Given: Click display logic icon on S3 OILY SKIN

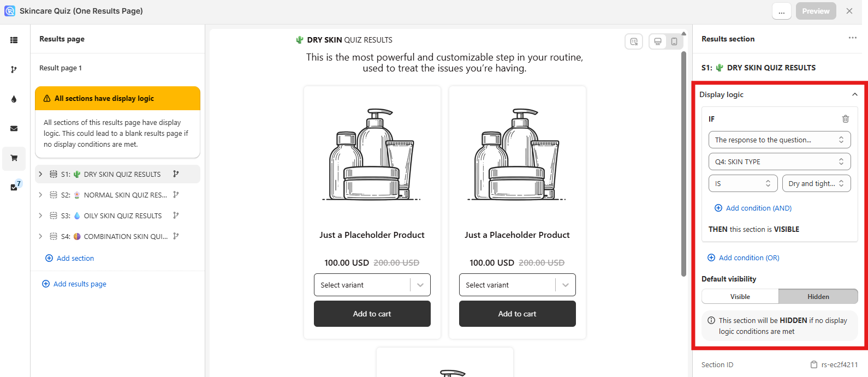Looking at the screenshot, I should point(176,216).
